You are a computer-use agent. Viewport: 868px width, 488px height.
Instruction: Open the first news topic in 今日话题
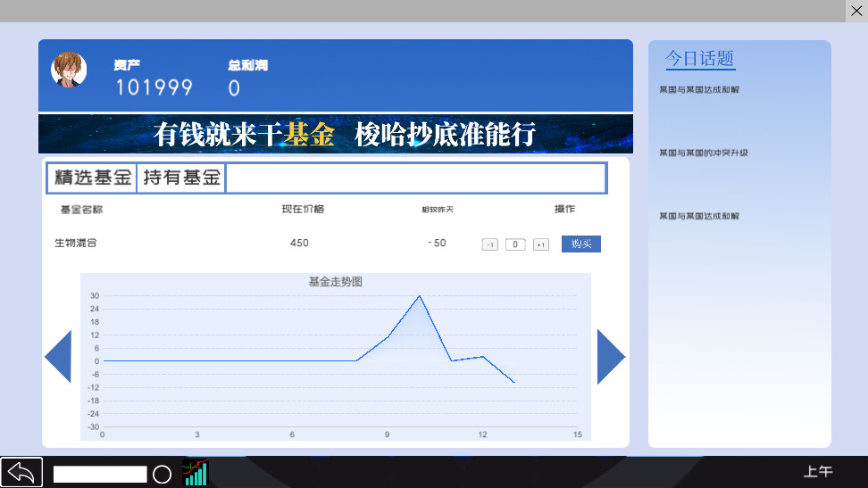click(x=699, y=90)
